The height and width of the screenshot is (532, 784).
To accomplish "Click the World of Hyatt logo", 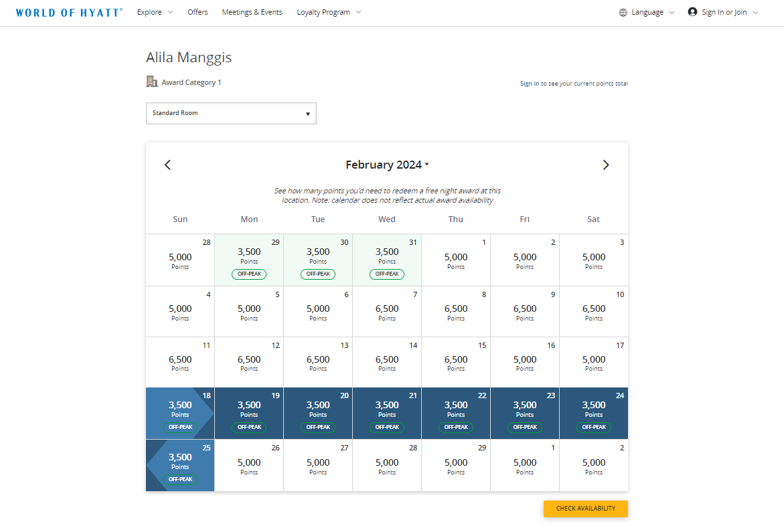I will [68, 11].
